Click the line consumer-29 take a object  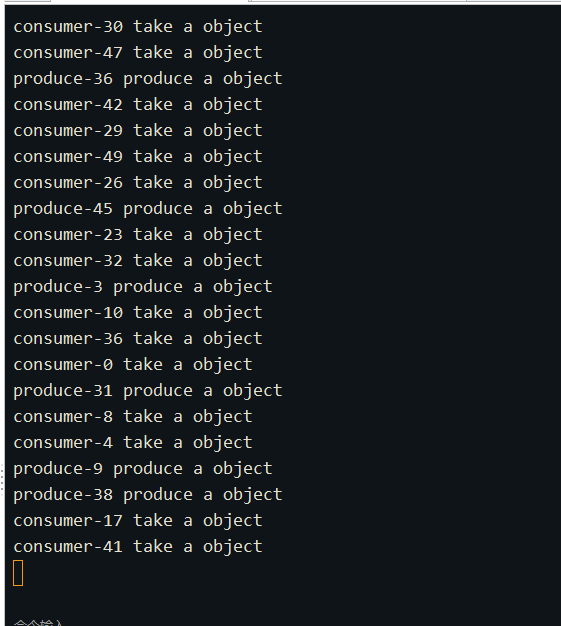tap(138, 131)
